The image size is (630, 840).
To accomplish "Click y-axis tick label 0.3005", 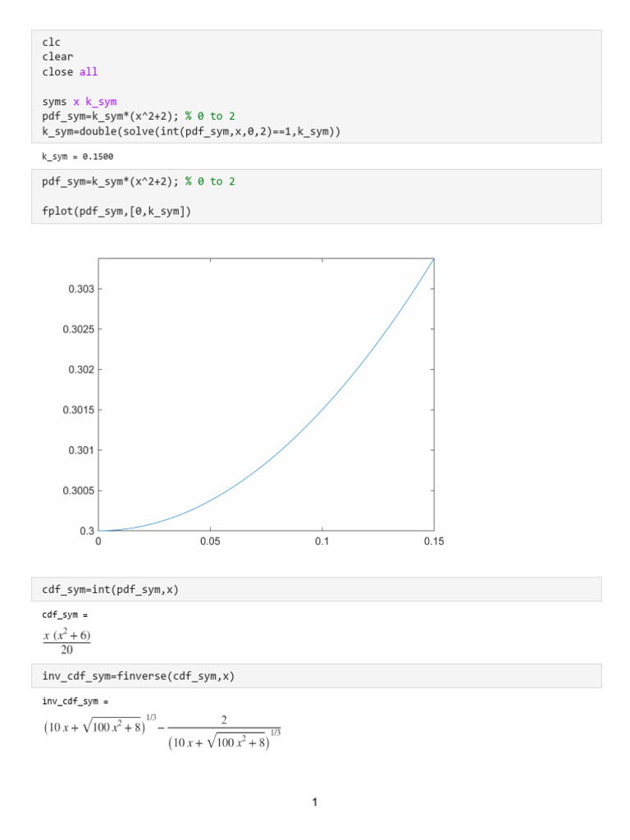I will (x=78, y=491).
